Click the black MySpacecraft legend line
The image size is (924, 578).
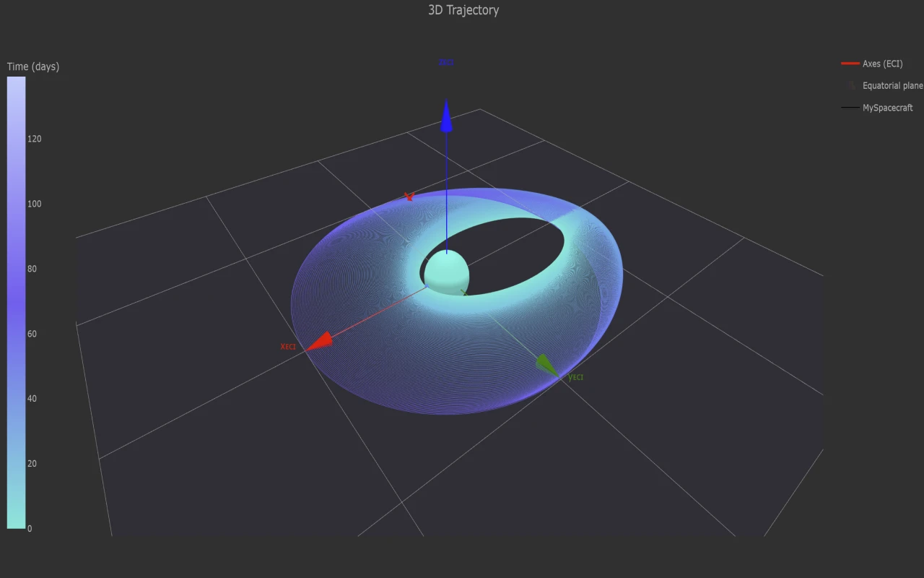coord(850,108)
